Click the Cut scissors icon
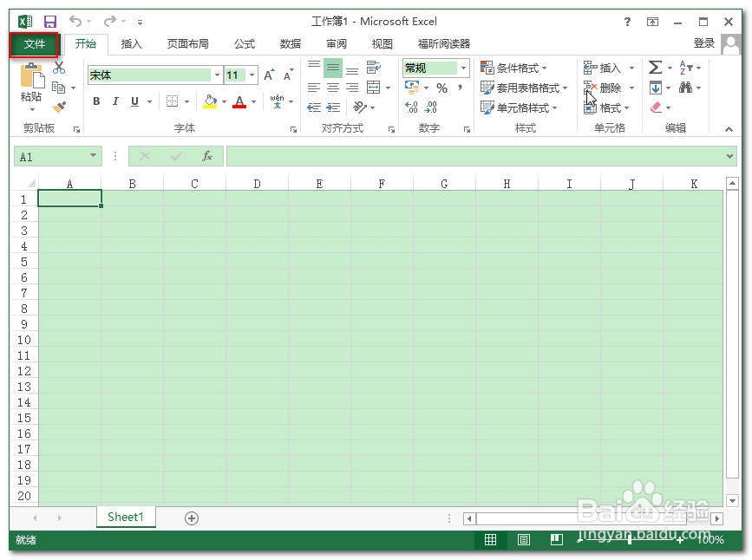The width and height of the screenshot is (752, 560). click(57, 67)
